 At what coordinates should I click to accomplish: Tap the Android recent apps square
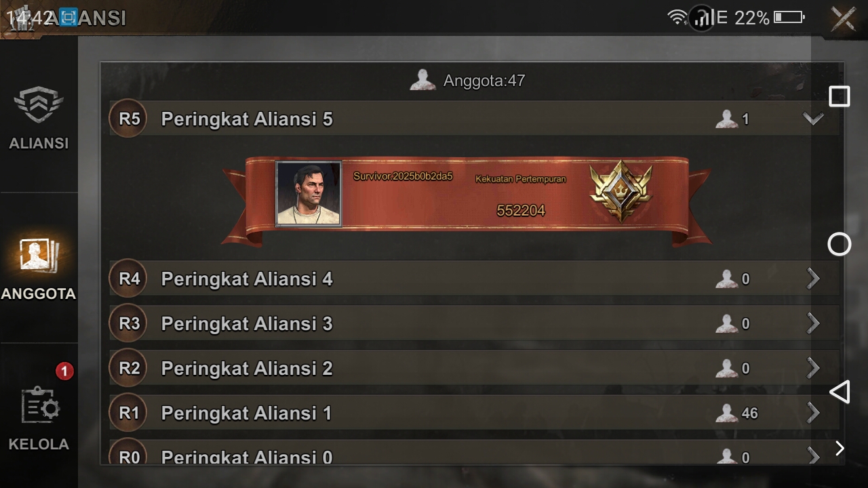(x=840, y=96)
